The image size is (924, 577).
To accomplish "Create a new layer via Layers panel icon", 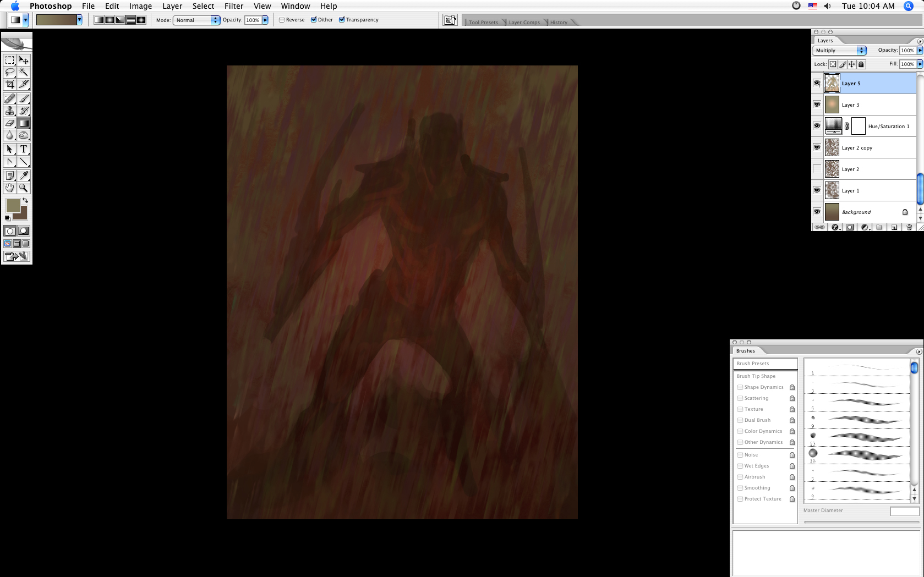I will 894,227.
